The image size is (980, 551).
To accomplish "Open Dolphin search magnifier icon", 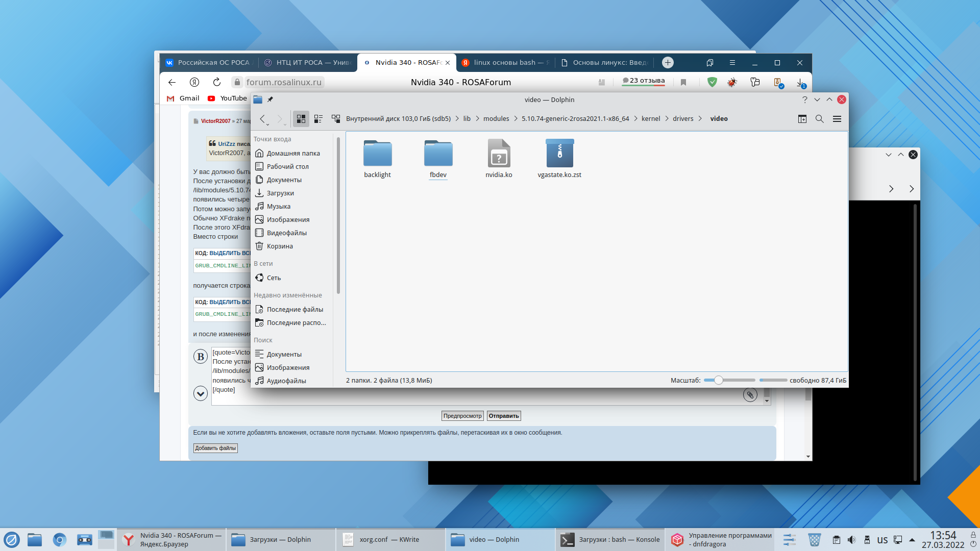I will [820, 119].
